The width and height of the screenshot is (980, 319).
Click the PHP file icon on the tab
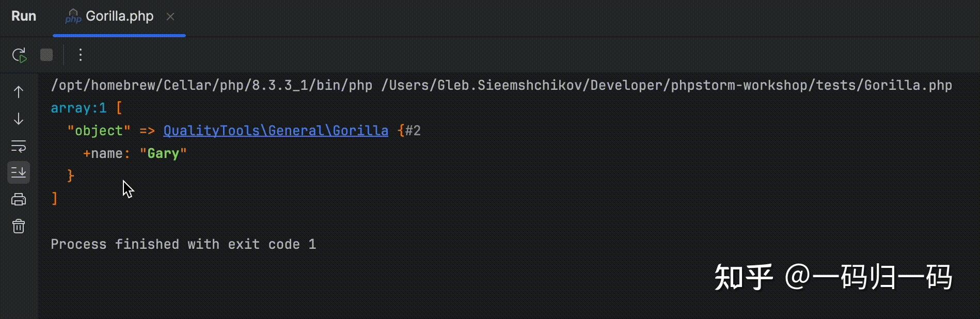[x=73, y=16]
